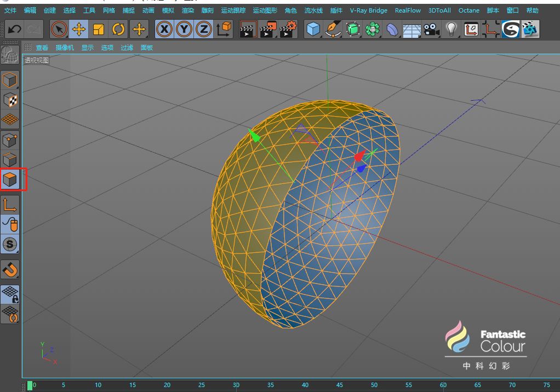560x392 pixels.
Task: Open render settings with the clapperboard gear icon
Action: click(x=288, y=29)
